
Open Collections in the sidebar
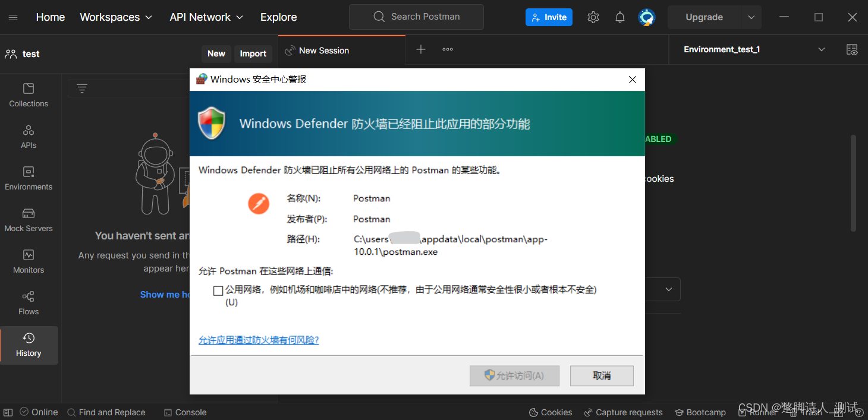click(29, 95)
